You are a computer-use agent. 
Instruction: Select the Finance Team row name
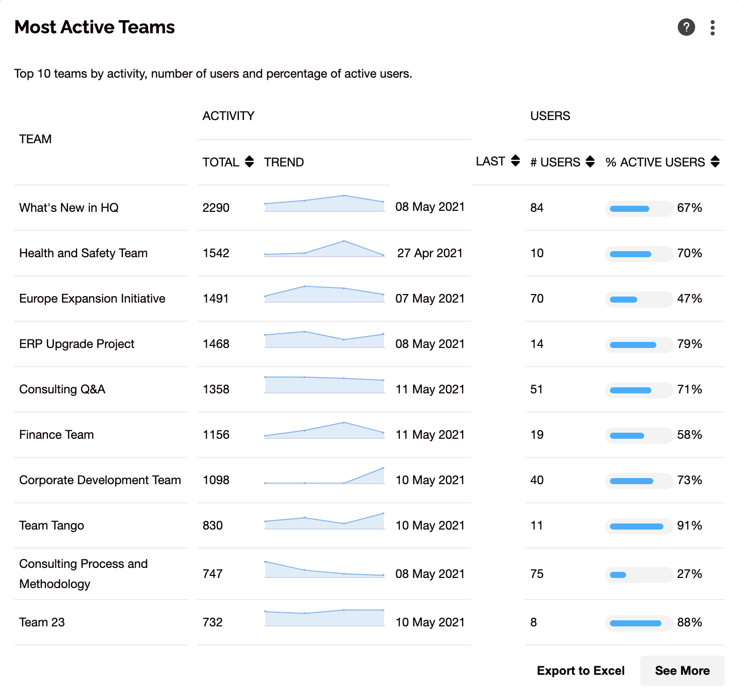[56, 435]
